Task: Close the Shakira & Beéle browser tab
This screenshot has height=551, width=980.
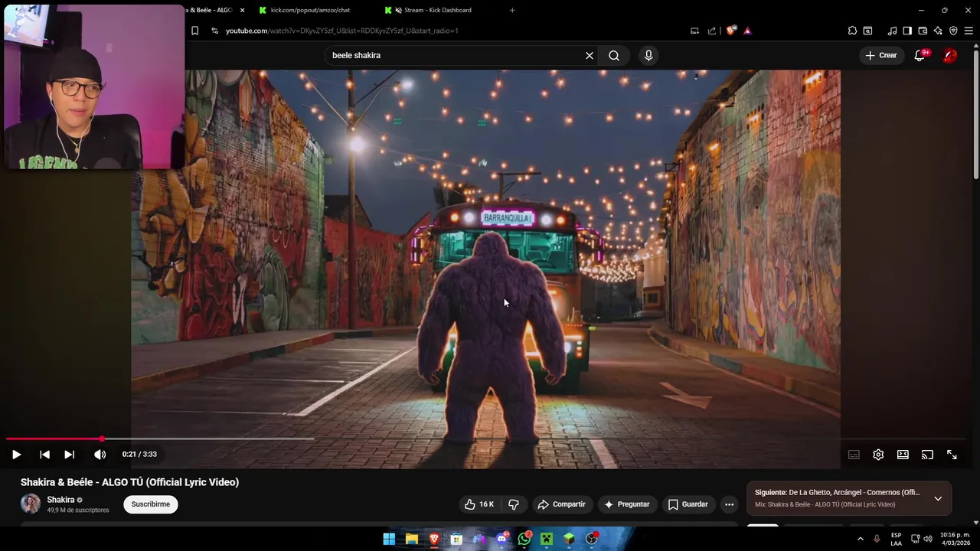Action: [243, 10]
